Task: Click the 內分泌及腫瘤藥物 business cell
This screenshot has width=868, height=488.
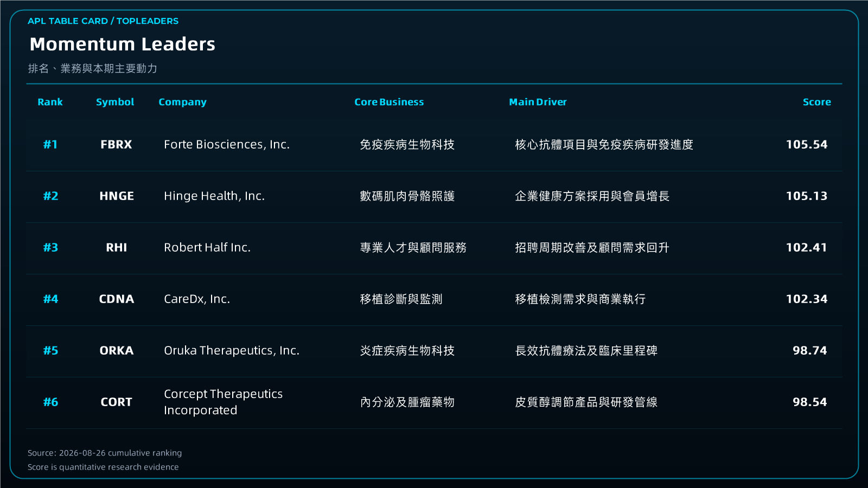Action: point(407,402)
